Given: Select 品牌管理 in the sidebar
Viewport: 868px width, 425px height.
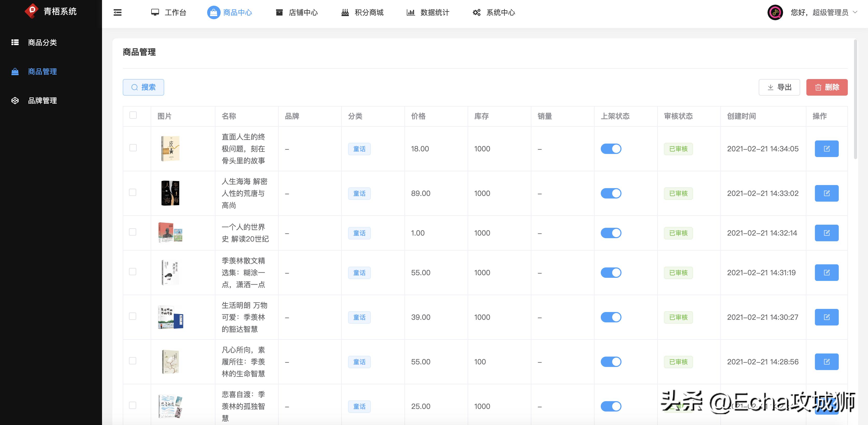Looking at the screenshot, I should (42, 101).
